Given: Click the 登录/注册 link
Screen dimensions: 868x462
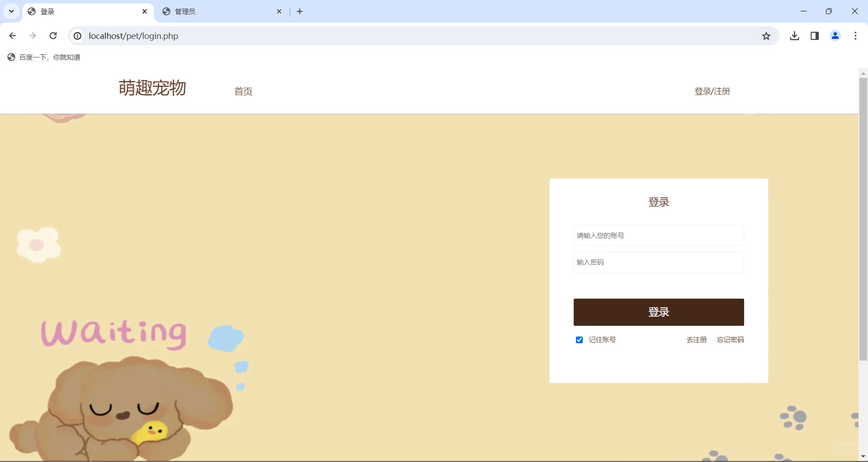Looking at the screenshot, I should pos(712,91).
